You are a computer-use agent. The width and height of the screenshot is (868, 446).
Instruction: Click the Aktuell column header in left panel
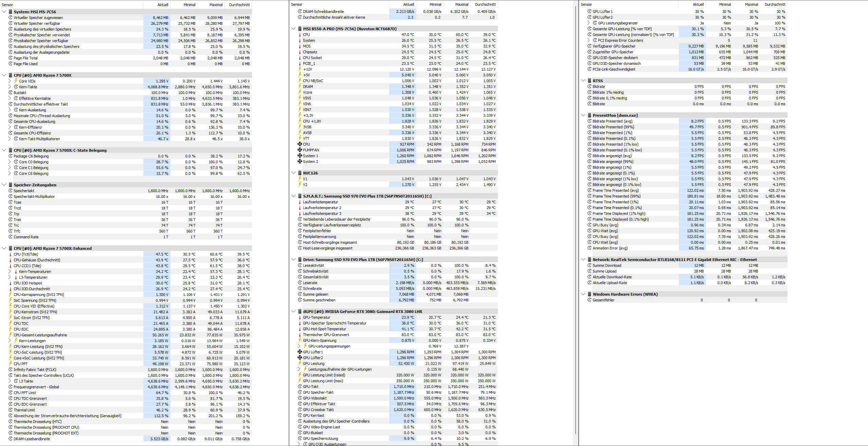[x=157, y=5]
